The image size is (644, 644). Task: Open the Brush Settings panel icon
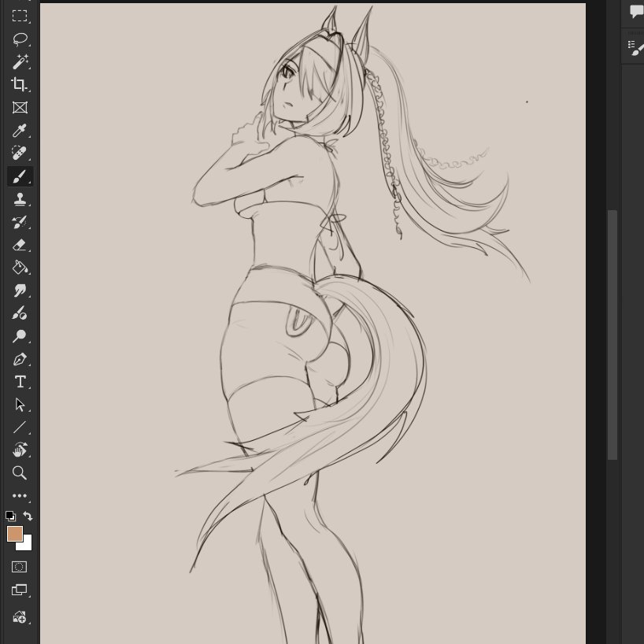tap(637, 46)
